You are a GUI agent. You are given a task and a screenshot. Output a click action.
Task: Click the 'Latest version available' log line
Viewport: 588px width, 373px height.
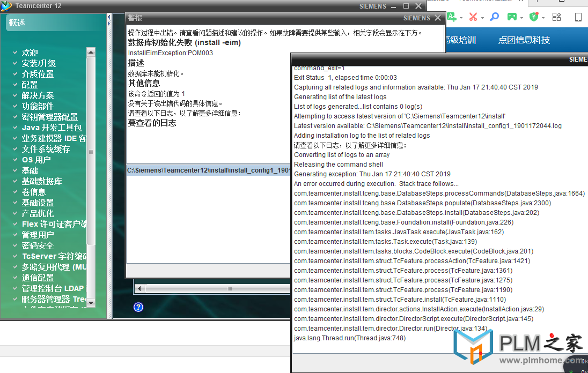point(428,126)
